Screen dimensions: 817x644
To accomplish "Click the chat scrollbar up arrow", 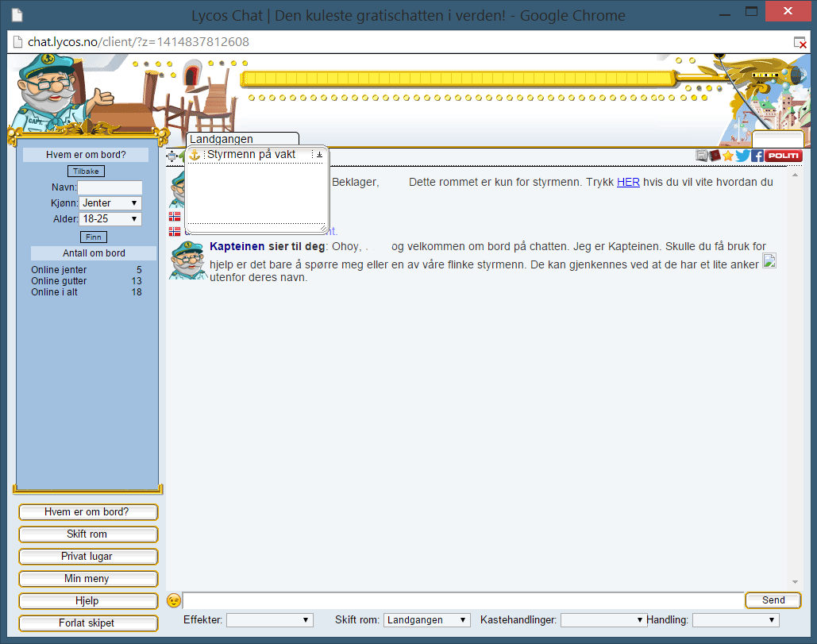I will (x=795, y=175).
